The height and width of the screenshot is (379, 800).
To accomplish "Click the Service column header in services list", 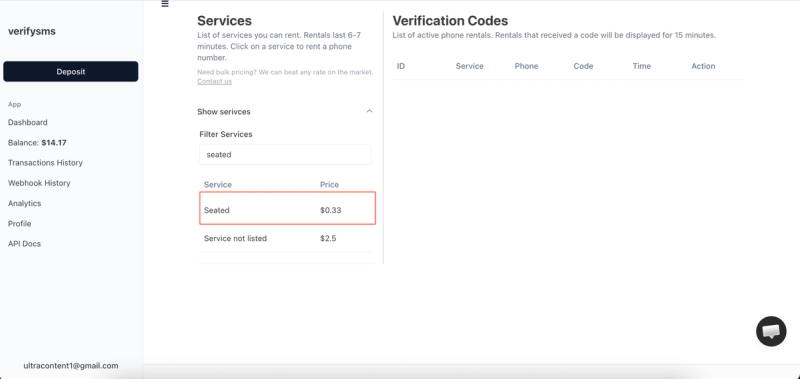I will coord(218,185).
